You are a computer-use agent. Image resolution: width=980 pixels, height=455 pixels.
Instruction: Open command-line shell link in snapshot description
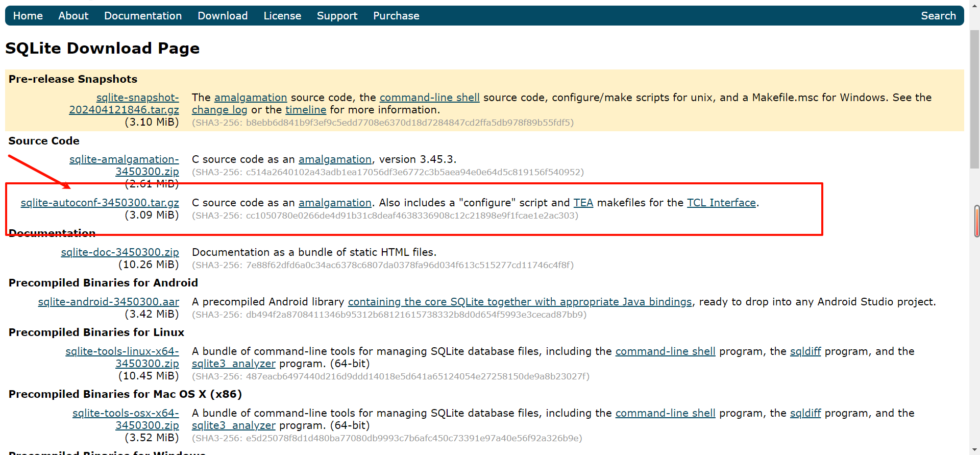429,98
